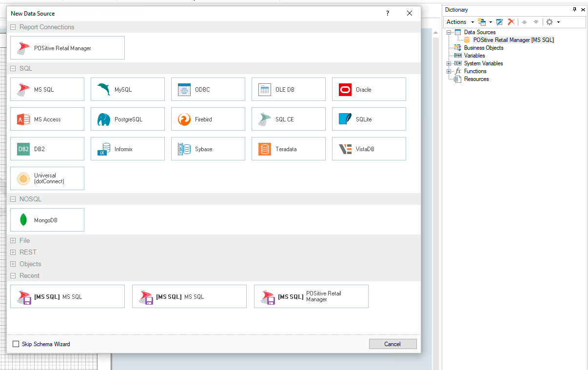The width and height of the screenshot is (588, 370).
Task: Select the OLE DB data source
Action: click(289, 89)
